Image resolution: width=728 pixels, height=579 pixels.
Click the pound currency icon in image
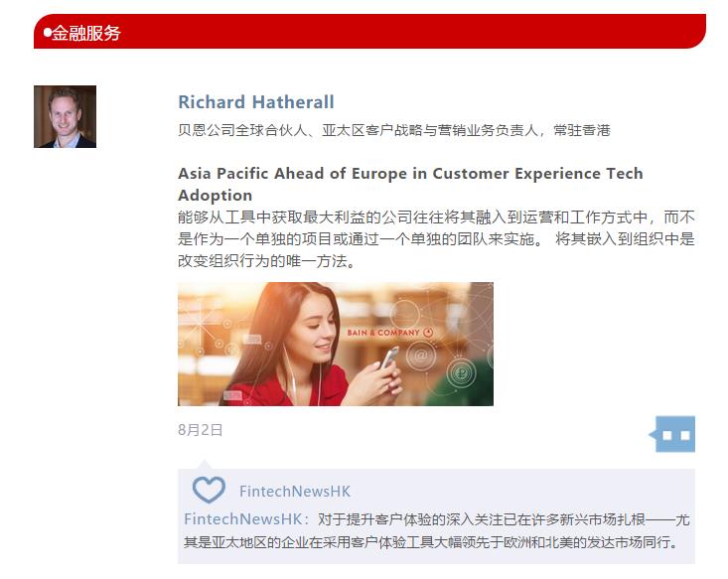tap(461, 372)
